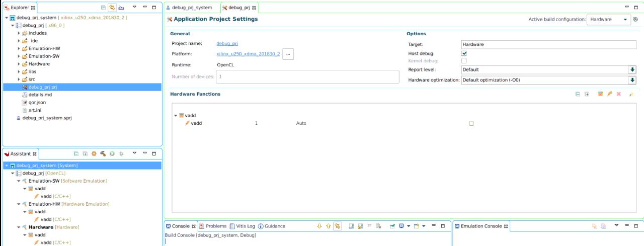Open the Vitis Log tab

242,226
